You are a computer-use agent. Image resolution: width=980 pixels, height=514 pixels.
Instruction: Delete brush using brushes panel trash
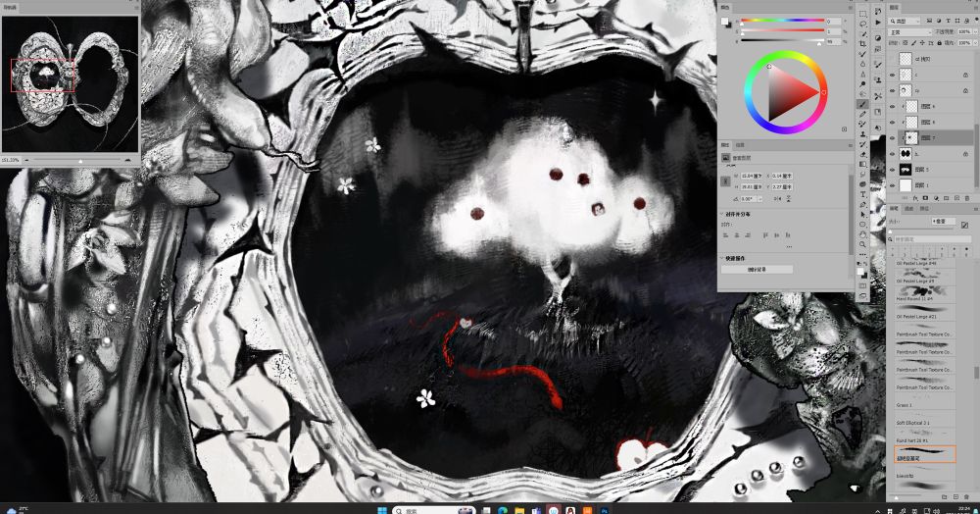pyautogui.click(x=966, y=496)
